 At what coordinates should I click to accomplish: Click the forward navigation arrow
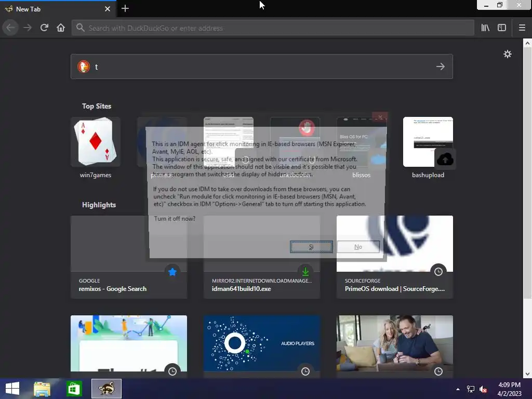point(28,28)
